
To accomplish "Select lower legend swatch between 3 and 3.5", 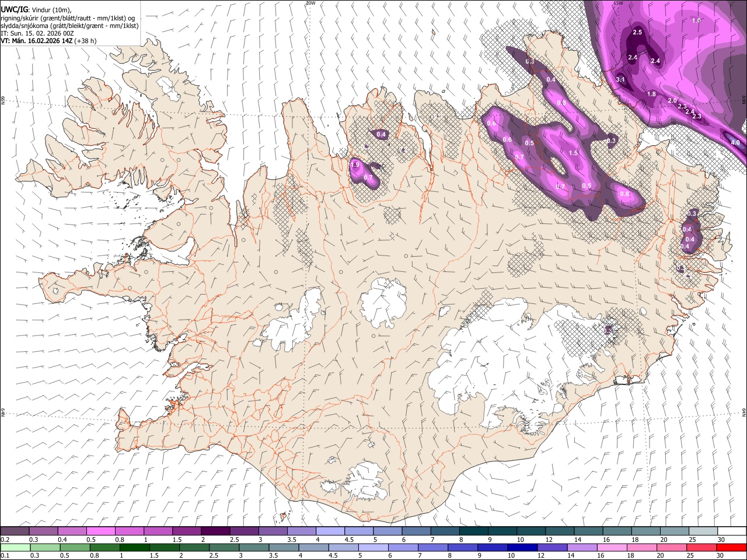I will [x=254, y=547].
